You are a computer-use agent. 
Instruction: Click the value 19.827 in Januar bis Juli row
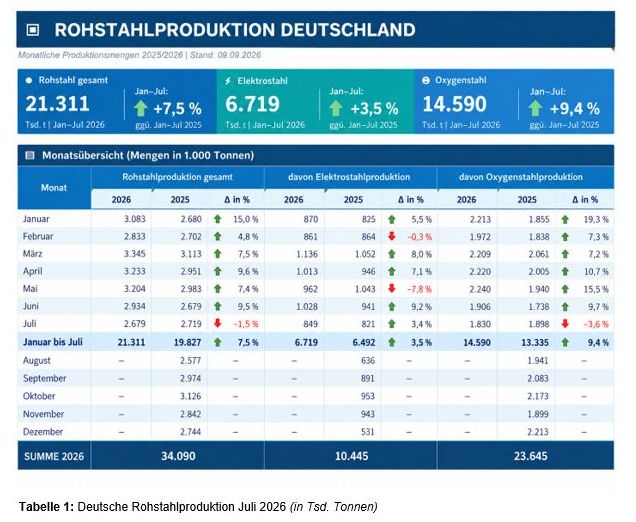coord(187,342)
